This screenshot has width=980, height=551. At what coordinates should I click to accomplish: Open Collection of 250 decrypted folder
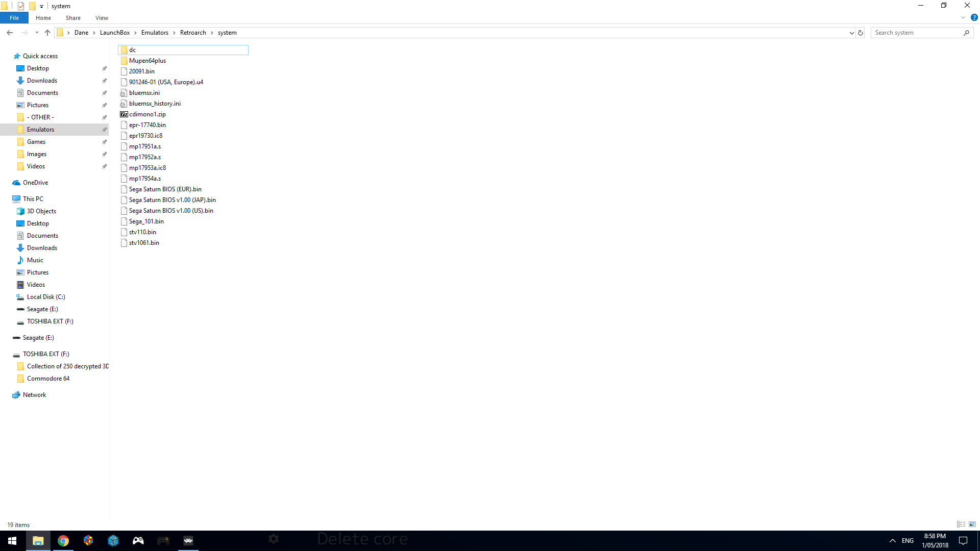click(x=67, y=366)
